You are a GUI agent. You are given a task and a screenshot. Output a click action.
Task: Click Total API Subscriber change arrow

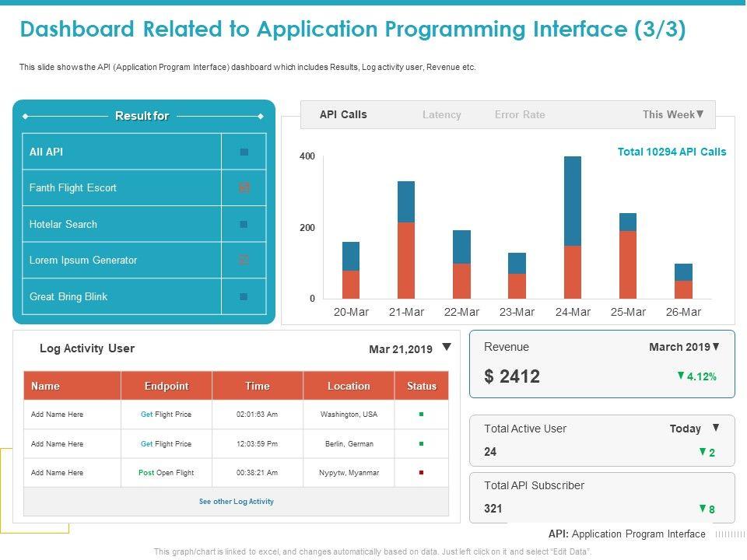pos(702,509)
